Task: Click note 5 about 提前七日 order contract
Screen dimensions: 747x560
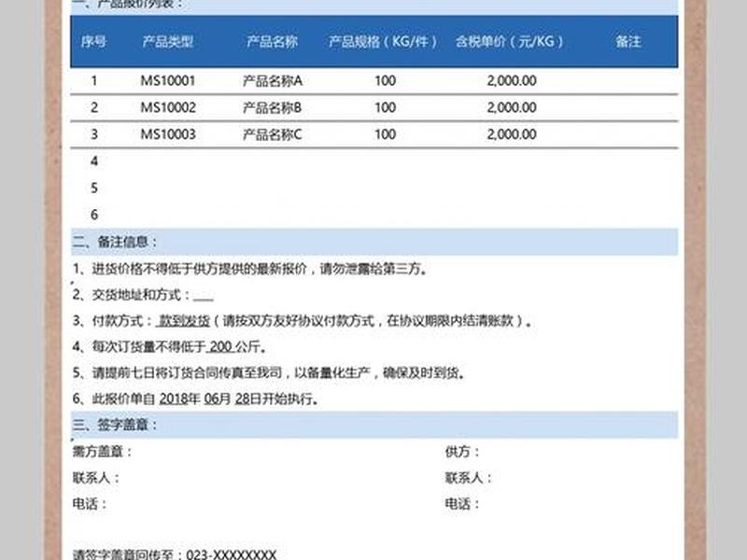Action: (269, 372)
